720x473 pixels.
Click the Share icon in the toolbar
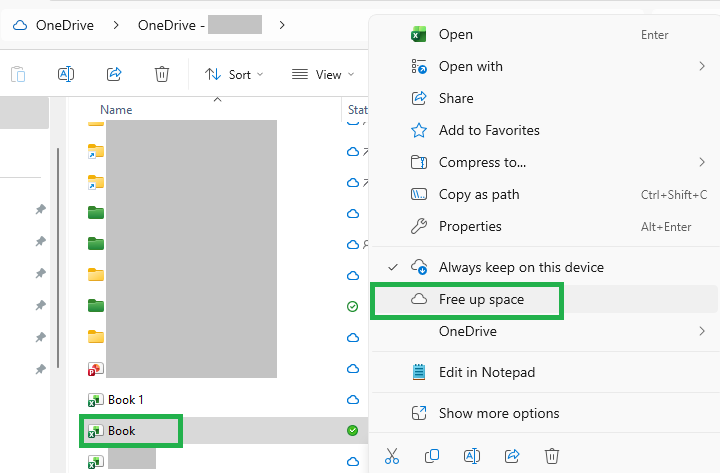click(114, 74)
